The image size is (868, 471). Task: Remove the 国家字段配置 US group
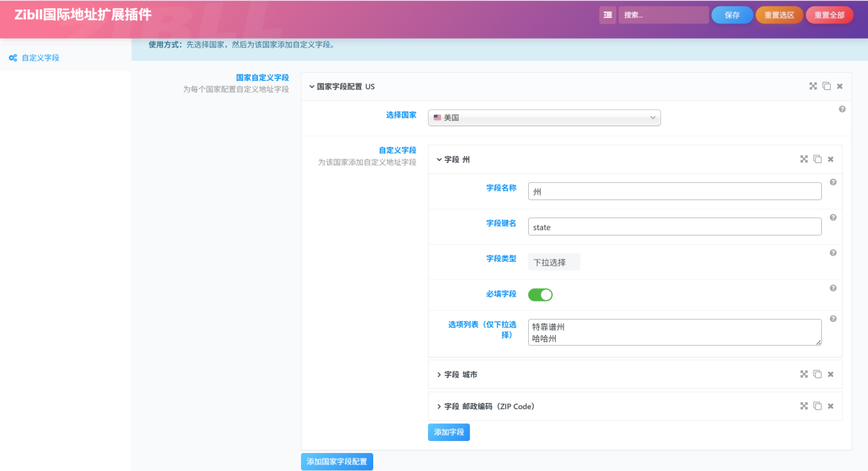(x=840, y=86)
